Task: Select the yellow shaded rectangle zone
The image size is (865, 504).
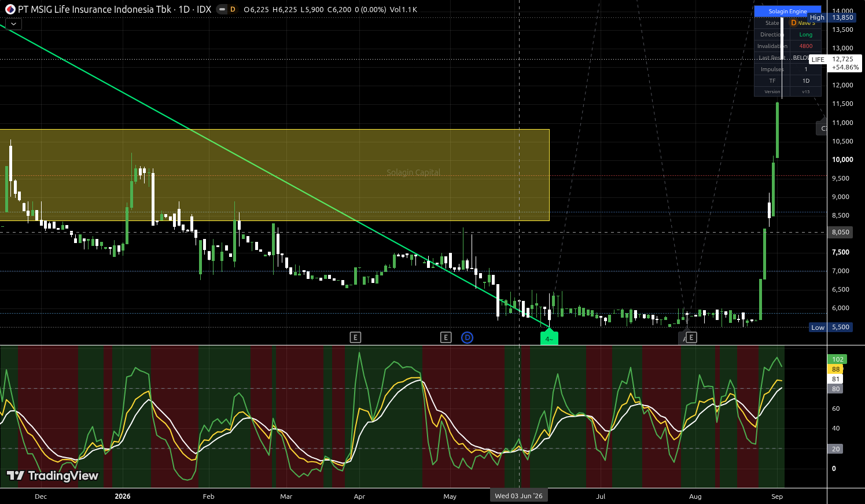Action: 275,175
